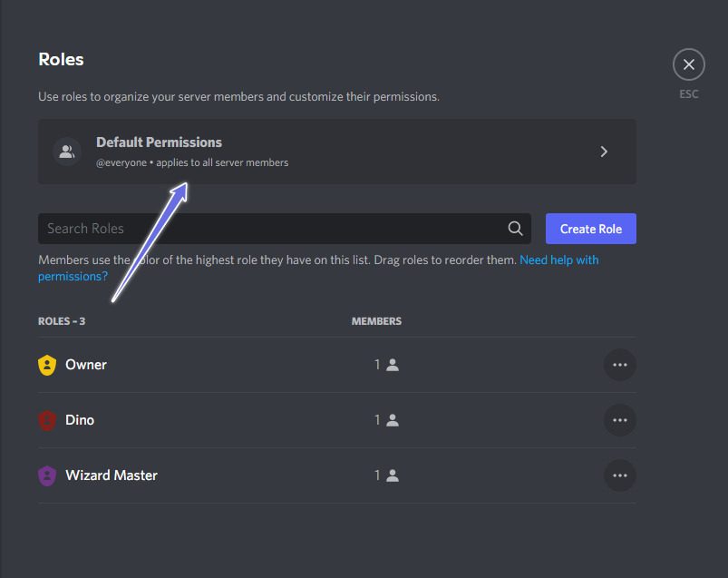Click the MEMBERS column header

(376, 321)
